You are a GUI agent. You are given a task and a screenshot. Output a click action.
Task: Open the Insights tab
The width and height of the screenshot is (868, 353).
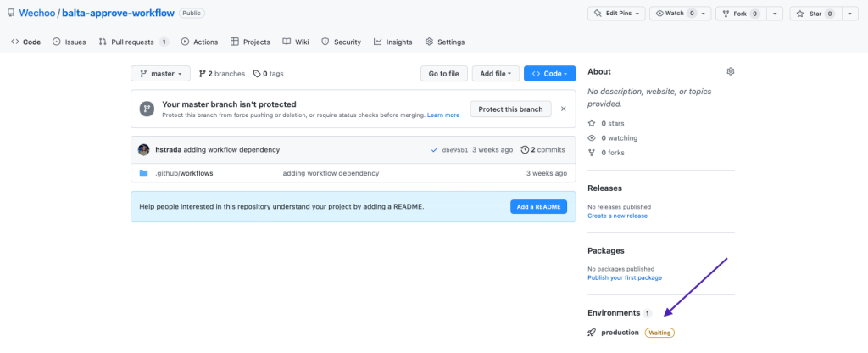[393, 42]
